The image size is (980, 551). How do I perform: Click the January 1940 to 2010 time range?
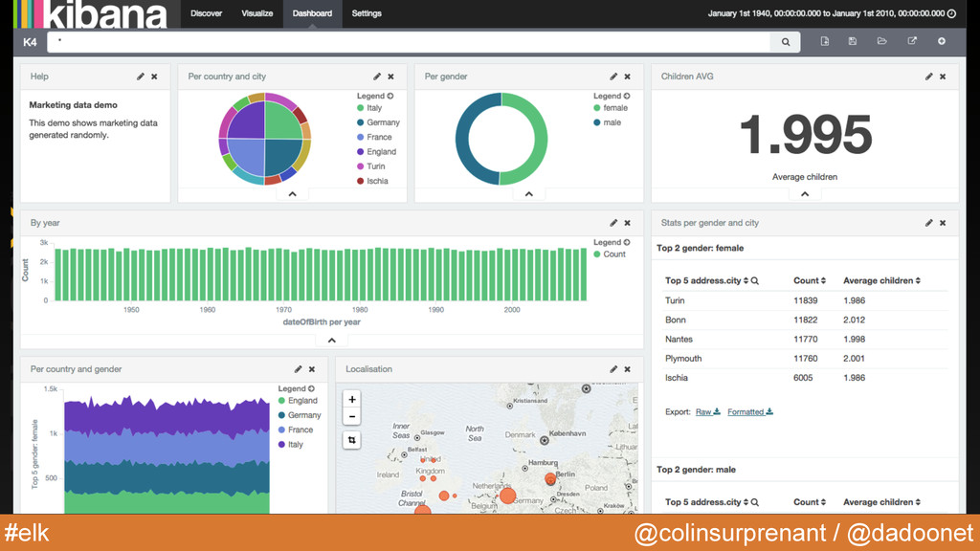tap(826, 13)
